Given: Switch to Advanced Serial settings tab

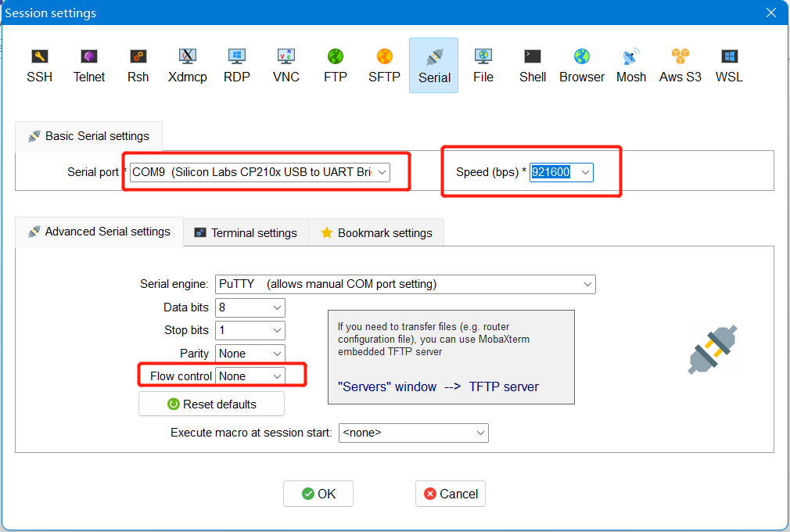Looking at the screenshot, I should 99,232.
